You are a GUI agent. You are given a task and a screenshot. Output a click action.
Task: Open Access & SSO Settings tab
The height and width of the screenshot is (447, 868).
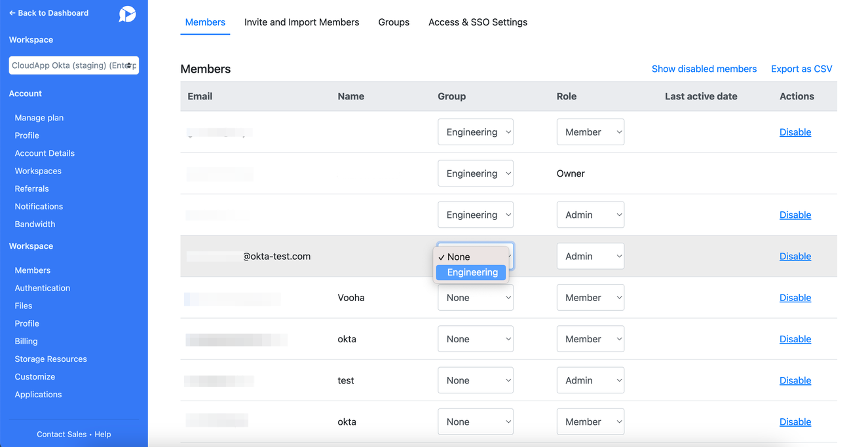click(478, 22)
